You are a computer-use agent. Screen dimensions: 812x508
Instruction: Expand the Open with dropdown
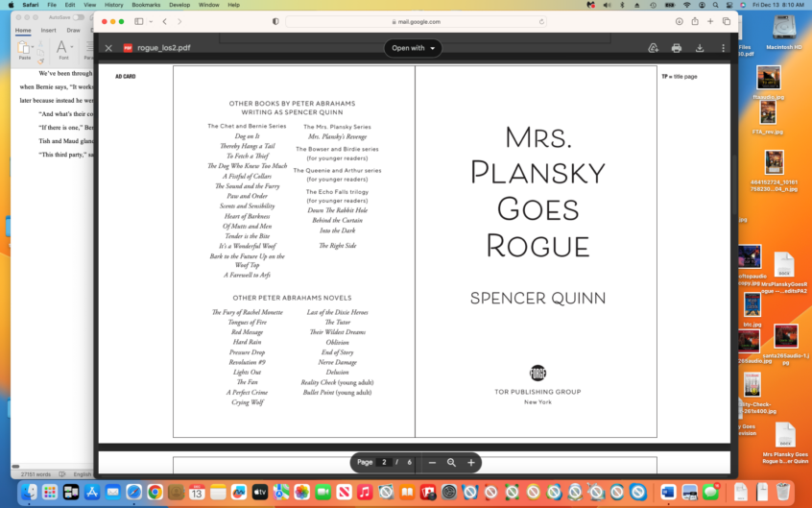pos(413,48)
